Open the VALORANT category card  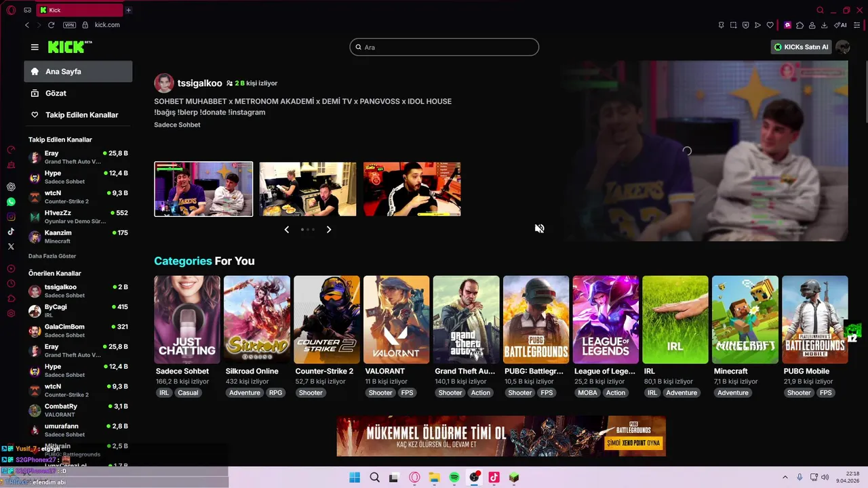pyautogui.click(x=397, y=319)
